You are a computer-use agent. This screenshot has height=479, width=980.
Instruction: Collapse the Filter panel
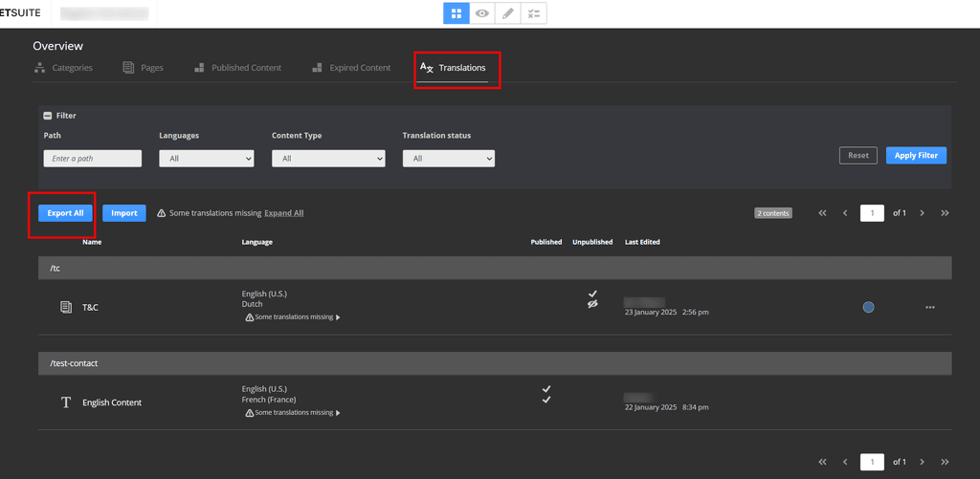pos(47,116)
